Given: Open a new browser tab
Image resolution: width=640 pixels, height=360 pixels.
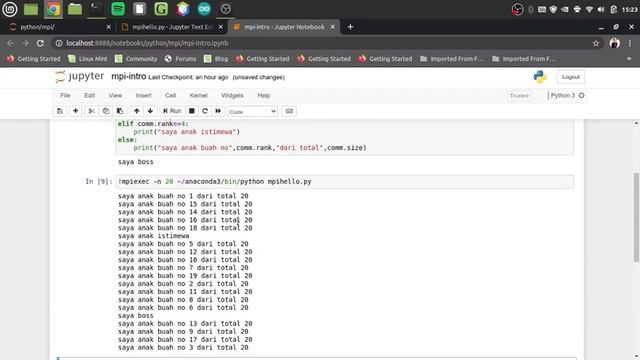Looking at the screenshot, I should click(x=350, y=27).
